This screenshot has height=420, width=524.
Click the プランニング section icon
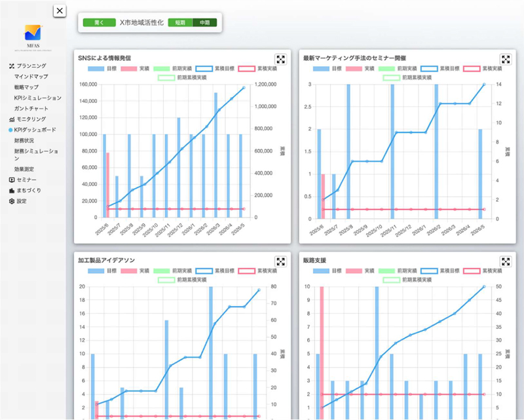coord(12,66)
